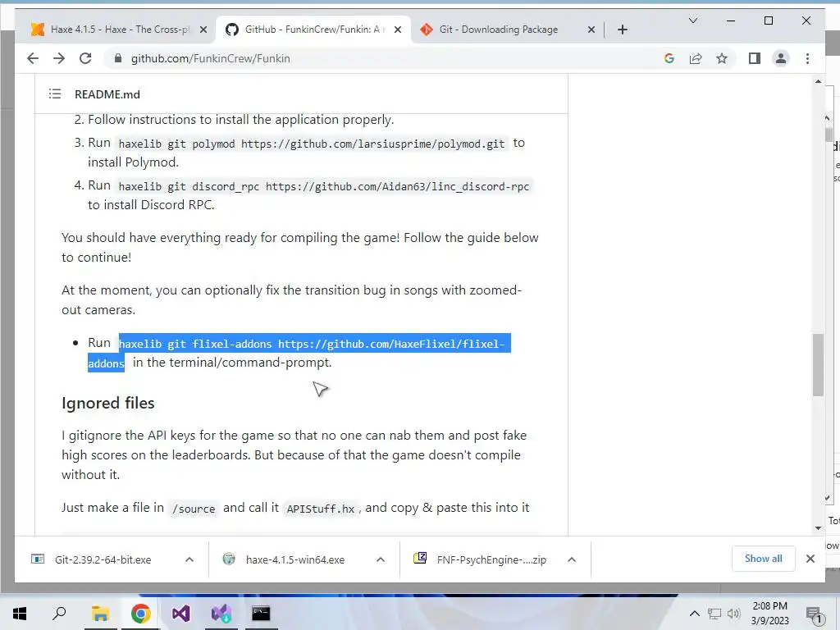The width and height of the screenshot is (840, 630).
Task: Click the APIStuff.hx code snippet
Action: (321, 509)
